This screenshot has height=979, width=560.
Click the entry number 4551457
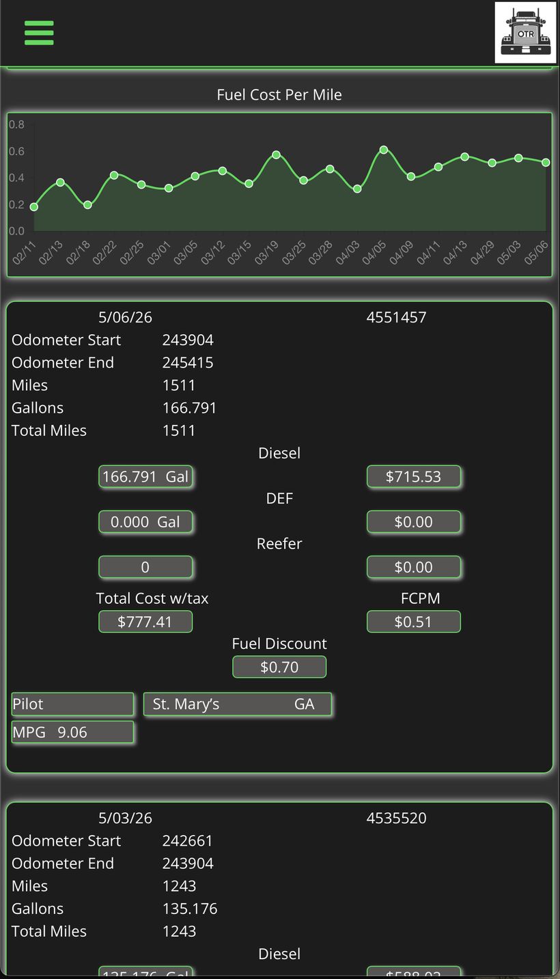(396, 317)
